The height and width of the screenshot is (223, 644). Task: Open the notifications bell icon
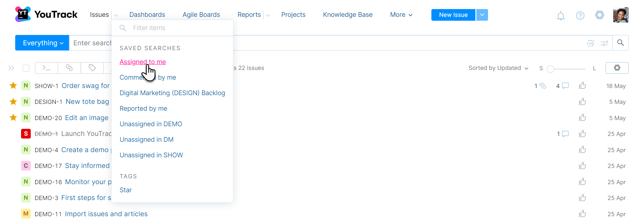pos(561,15)
